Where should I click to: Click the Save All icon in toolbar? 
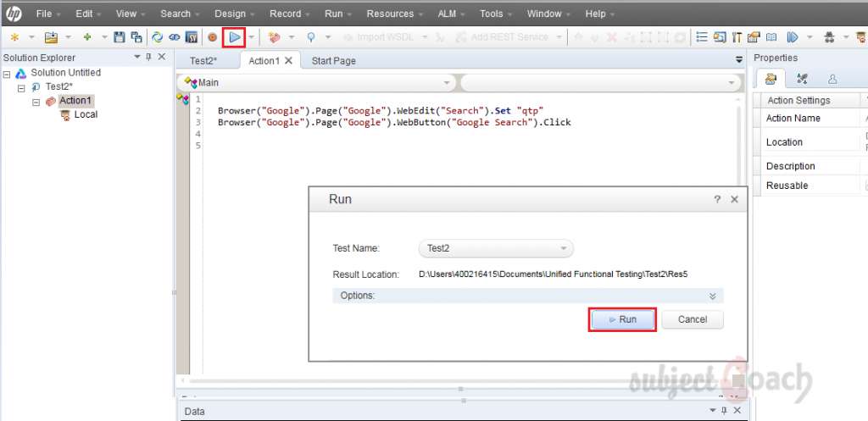[x=136, y=37]
